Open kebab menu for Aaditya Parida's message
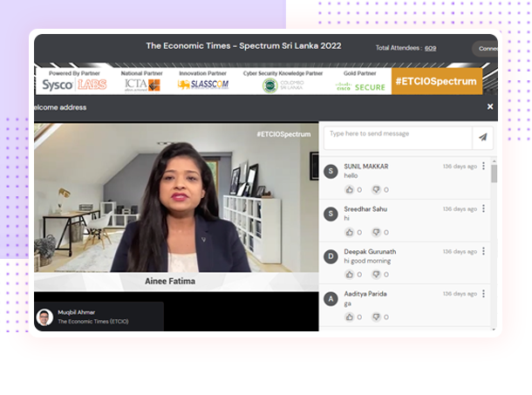Image resolution: width=532 pixels, height=395 pixels. pyautogui.click(x=484, y=294)
